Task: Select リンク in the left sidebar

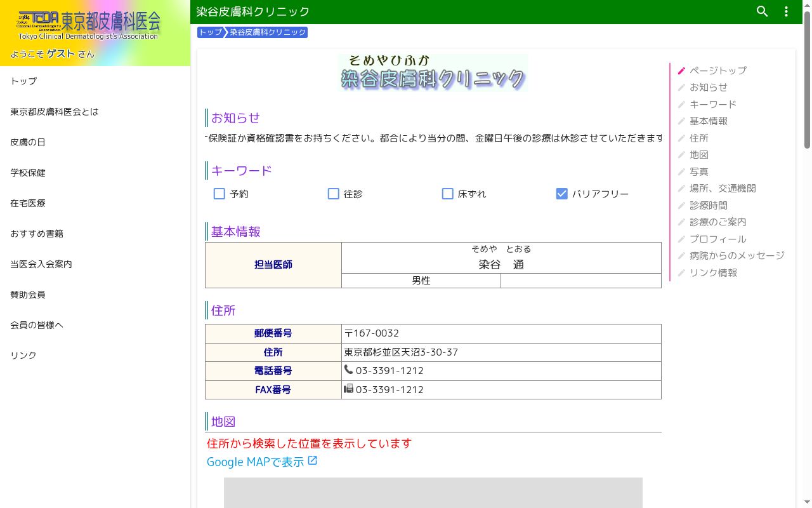Action: [95, 356]
